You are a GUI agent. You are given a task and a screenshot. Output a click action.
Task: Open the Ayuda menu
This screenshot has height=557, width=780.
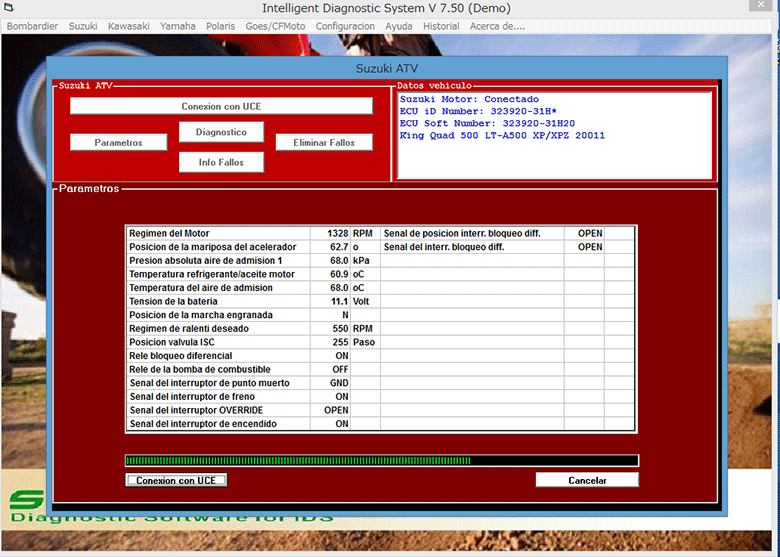point(398,26)
